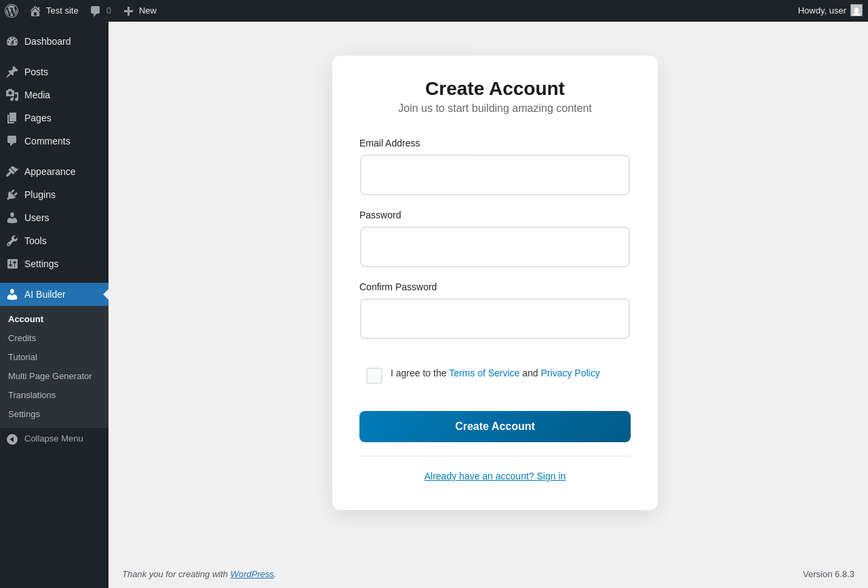
Task: Open the comments bubble icon in admin bar
Action: [96, 11]
